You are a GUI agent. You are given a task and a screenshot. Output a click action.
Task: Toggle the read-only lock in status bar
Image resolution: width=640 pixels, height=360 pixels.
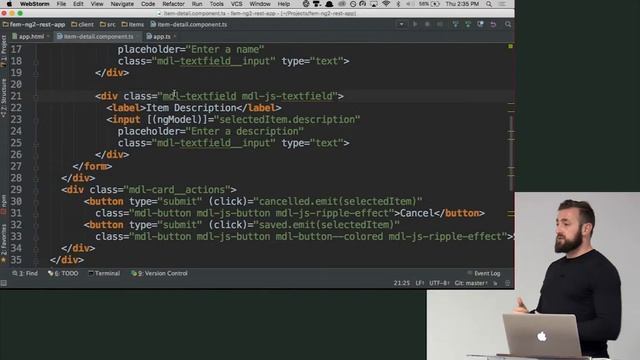495,283
